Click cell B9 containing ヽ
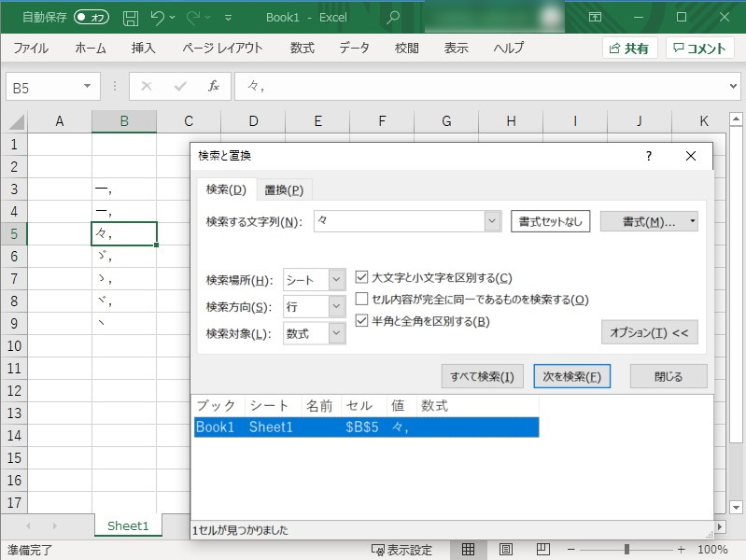Screen dimensions: 746x560 (124, 323)
